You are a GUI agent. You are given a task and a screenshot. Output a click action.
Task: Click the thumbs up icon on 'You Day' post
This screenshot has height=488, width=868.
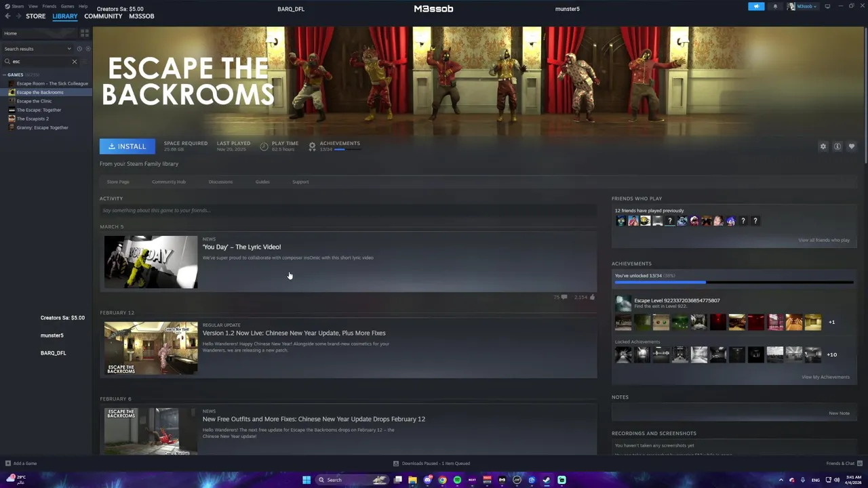pos(592,297)
